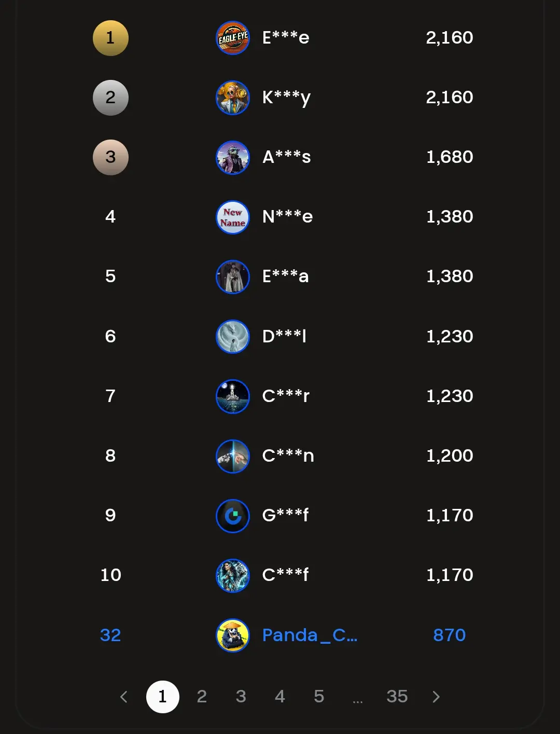The width and height of the screenshot is (560, 734).
Task: Select the silver rank 2 medal badge
Action: point(110,98)
